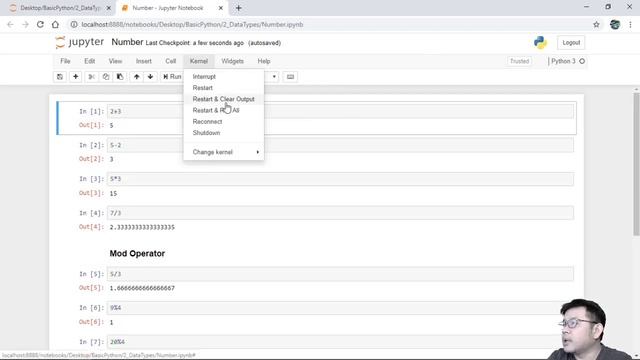
Task: Choose Restart & Clear Output
Action: point(224,99)
